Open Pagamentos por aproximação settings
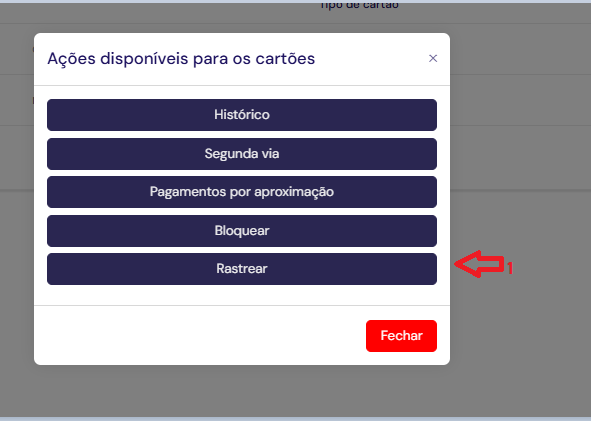This screenshot has height=421, width=591. tap(242, 192)
